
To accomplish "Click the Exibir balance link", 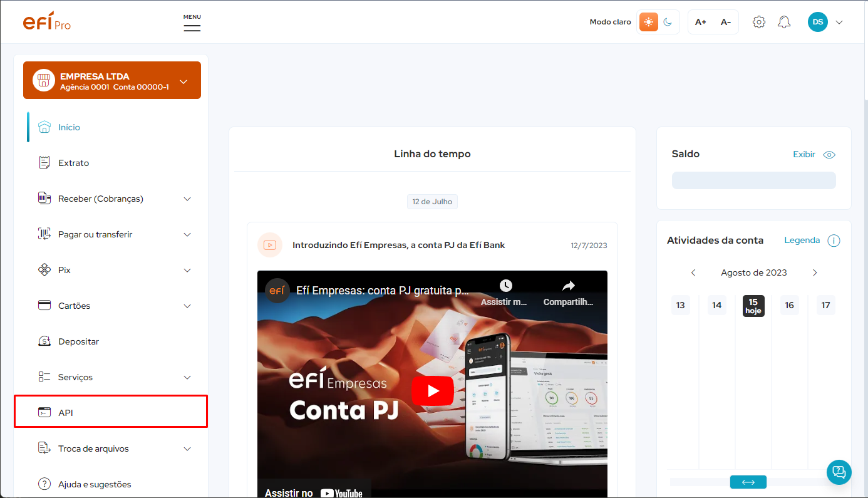I will pos(803,154).
